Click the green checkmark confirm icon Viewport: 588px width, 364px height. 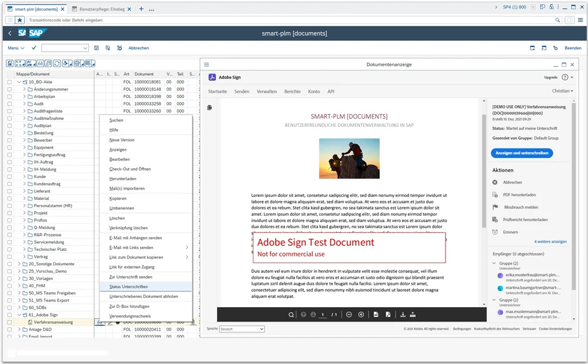34,48
